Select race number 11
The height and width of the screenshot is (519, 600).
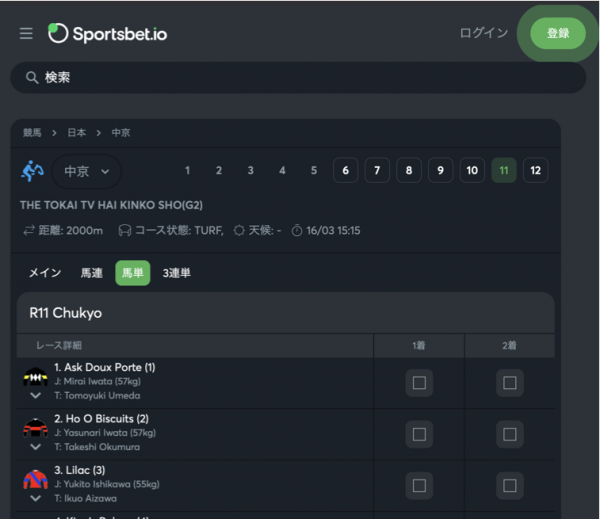tap(504, 170)
